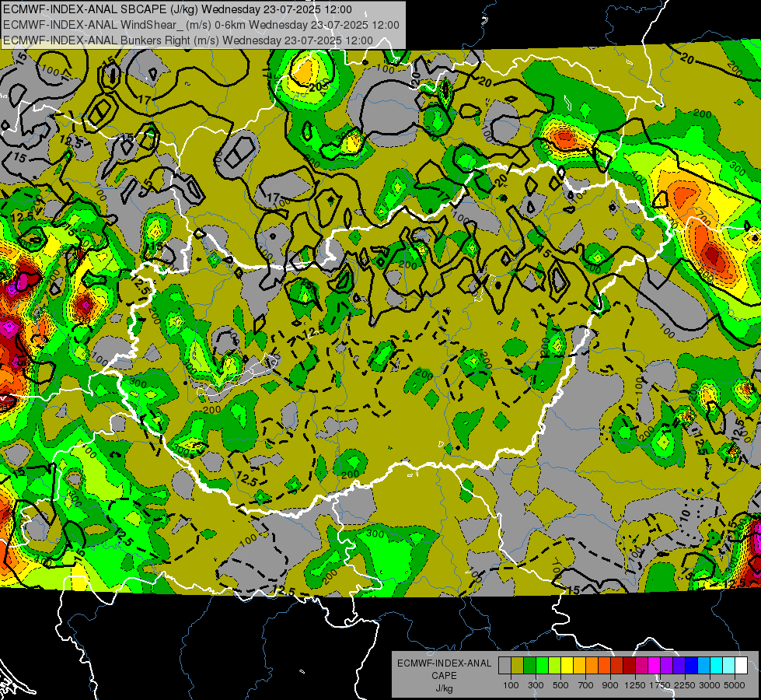
Task: Click the 2250 value on the legend scale
Action: click(x=685, y=685)
